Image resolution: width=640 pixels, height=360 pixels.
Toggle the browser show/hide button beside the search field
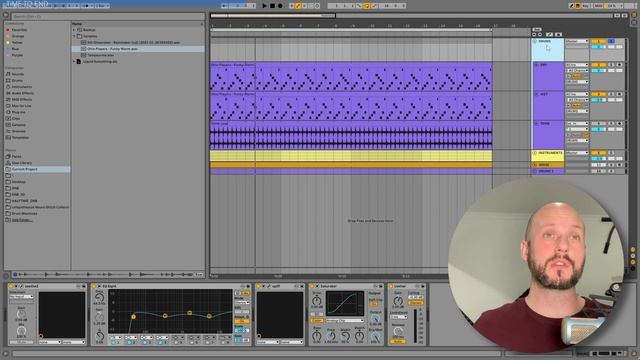point(6,16)
